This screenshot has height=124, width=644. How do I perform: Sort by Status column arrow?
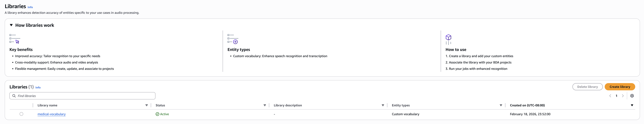pos(265,105)
